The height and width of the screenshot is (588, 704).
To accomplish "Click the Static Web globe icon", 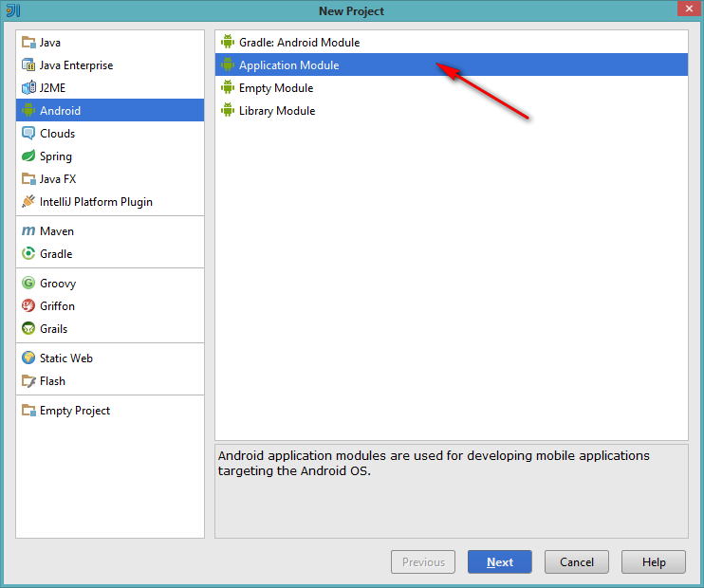I will point(28,358).
